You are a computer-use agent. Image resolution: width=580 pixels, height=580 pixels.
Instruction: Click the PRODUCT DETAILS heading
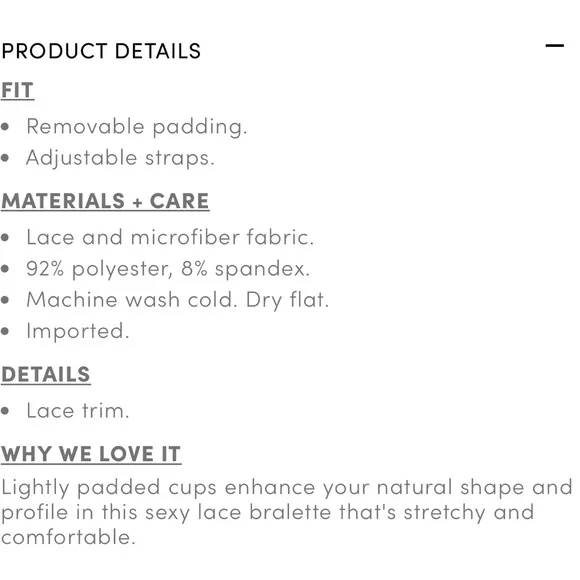coord(101,51)
